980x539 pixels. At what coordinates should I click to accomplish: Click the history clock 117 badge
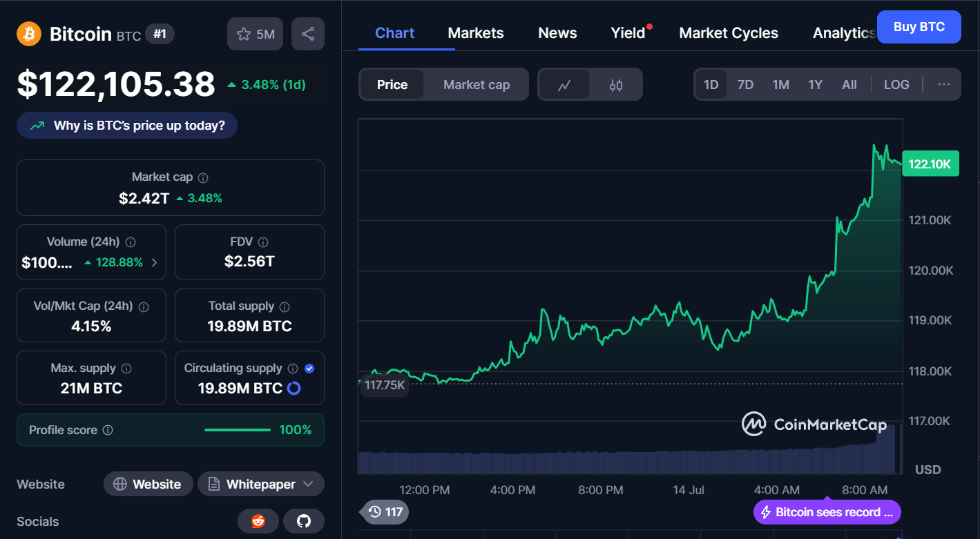pyautogui.click(x=384, y=512)
